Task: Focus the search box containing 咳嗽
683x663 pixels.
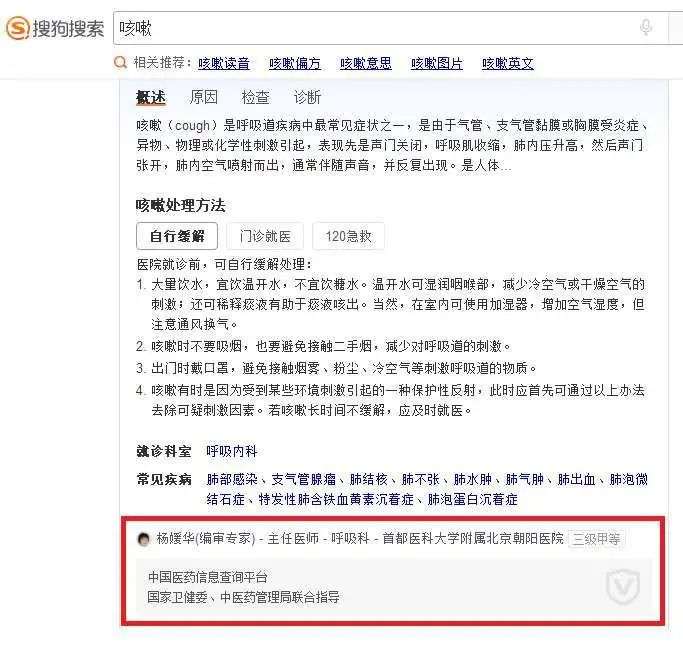Action: click(x=390, y=28)
